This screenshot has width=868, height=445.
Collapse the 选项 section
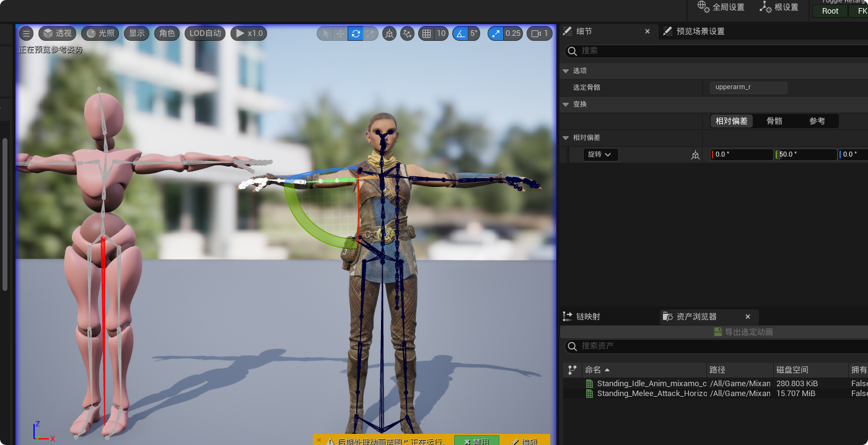pos(566,71)
